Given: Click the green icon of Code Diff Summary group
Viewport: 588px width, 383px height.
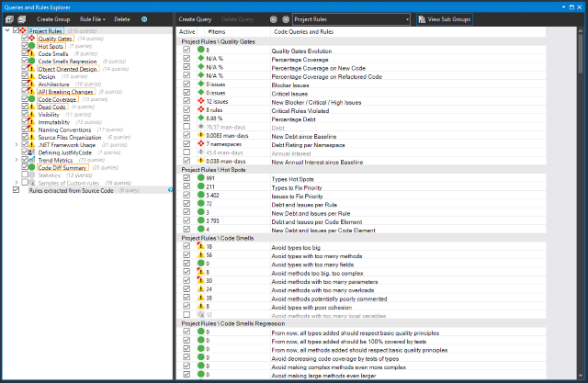Looking at the screenshot, I should pyautogui.click(x=32, y=167).
